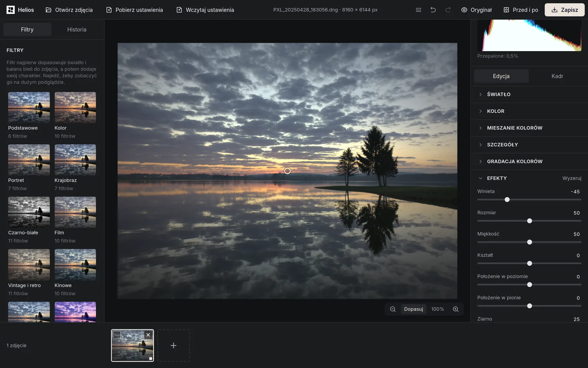
Task: Zoom in on the photo preview
Action: [456, 309]
